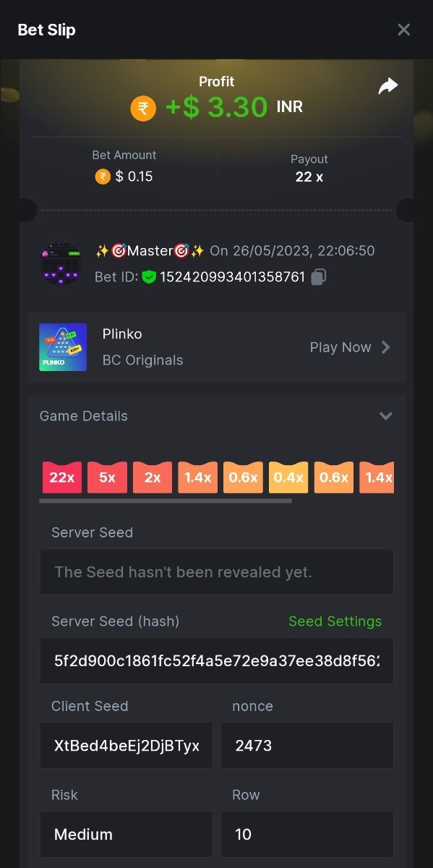Open Plinko via Play Now chevron
The height and width of the screenshot is (868, 433).
click(386, 347)
